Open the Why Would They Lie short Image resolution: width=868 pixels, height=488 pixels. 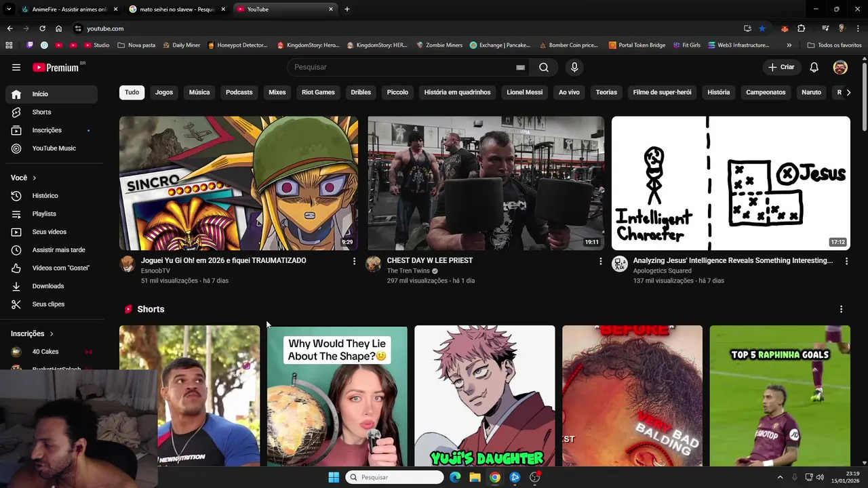[x=337, y=396]
